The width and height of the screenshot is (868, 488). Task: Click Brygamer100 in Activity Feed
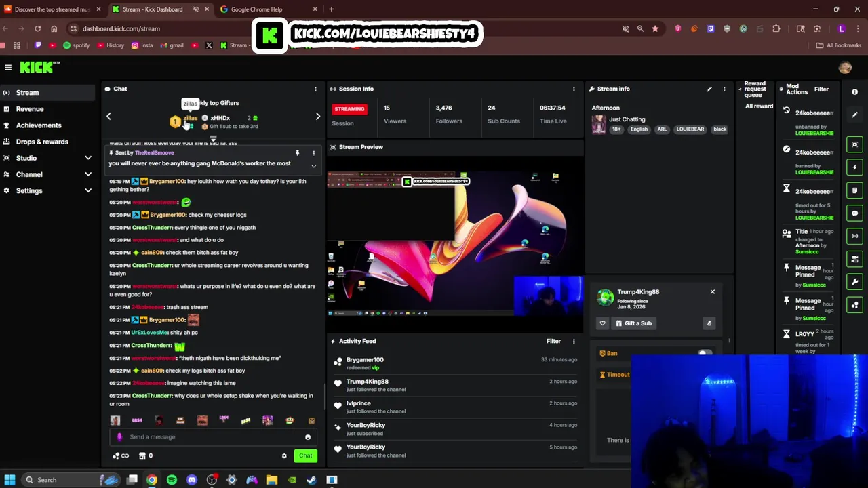(x=365, y=360)
